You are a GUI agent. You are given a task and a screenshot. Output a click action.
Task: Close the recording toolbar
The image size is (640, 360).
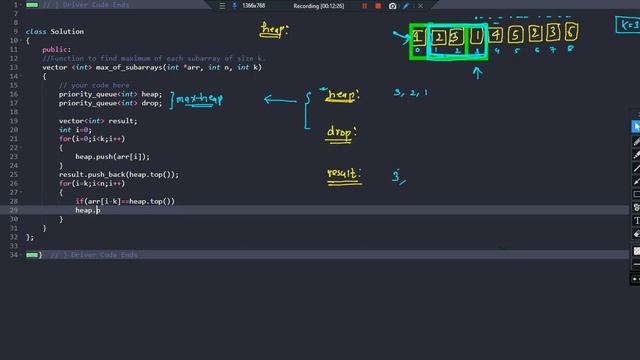click(420, 6)
